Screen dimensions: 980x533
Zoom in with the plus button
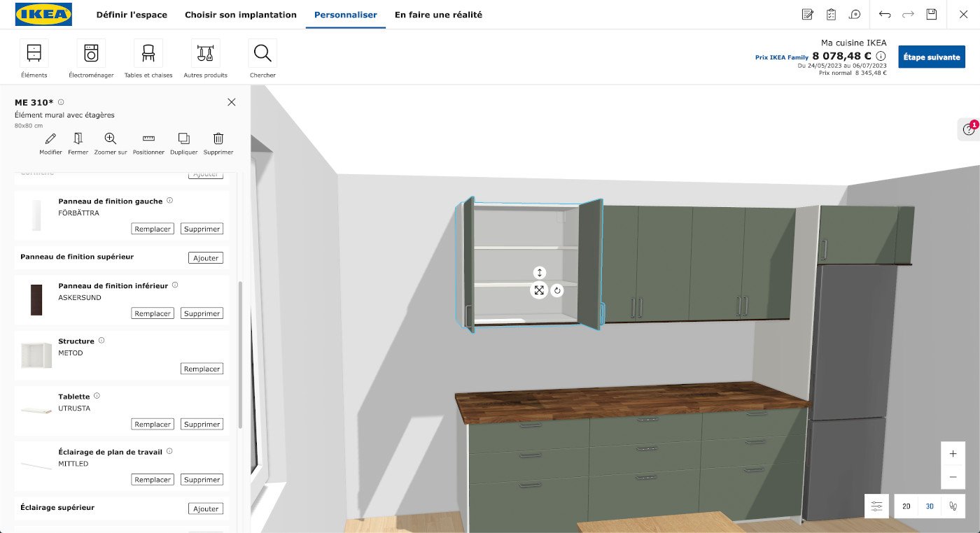(953, 453)
